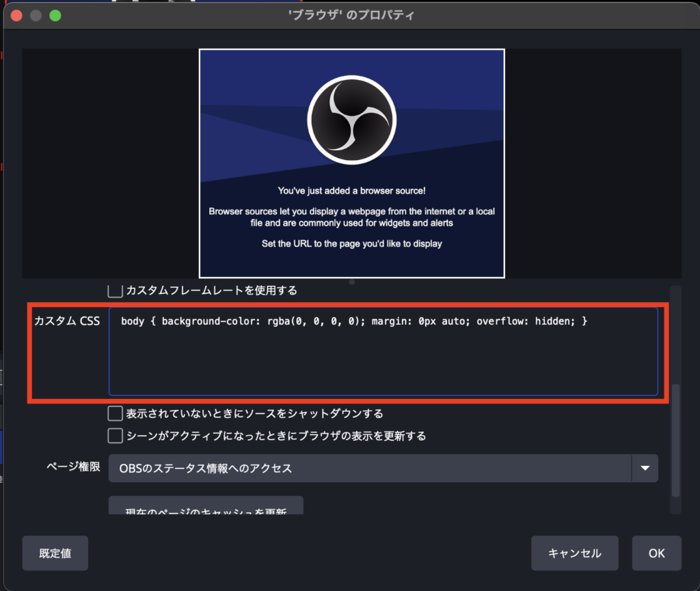700x591 pixels.
Task: Confirm with the OK button
Action: 657,553
